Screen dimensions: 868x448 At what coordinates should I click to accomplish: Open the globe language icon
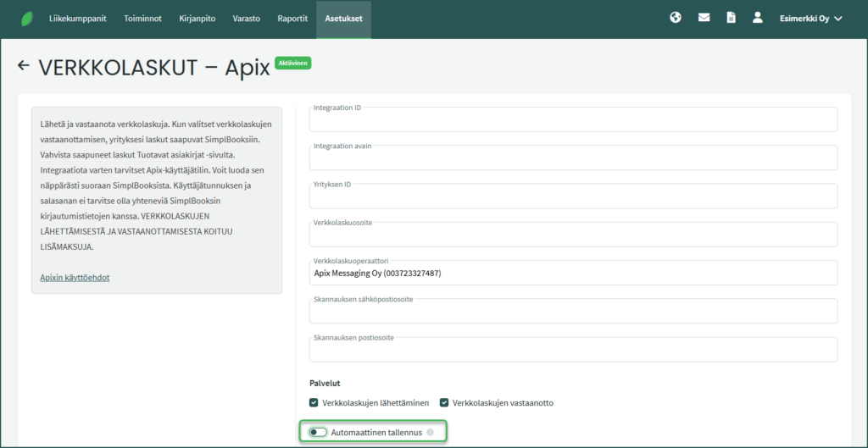(676, 18)
